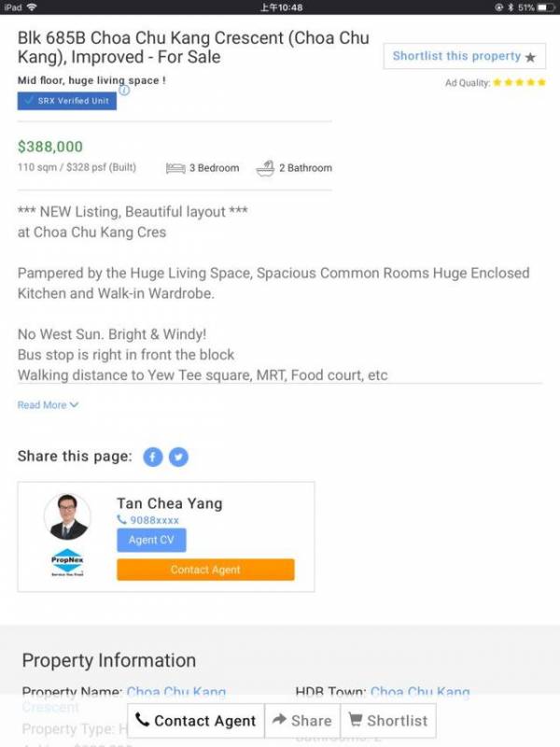Click the Facebook share icon
Screen dimensions: 560x747
[x=152, y=457]
